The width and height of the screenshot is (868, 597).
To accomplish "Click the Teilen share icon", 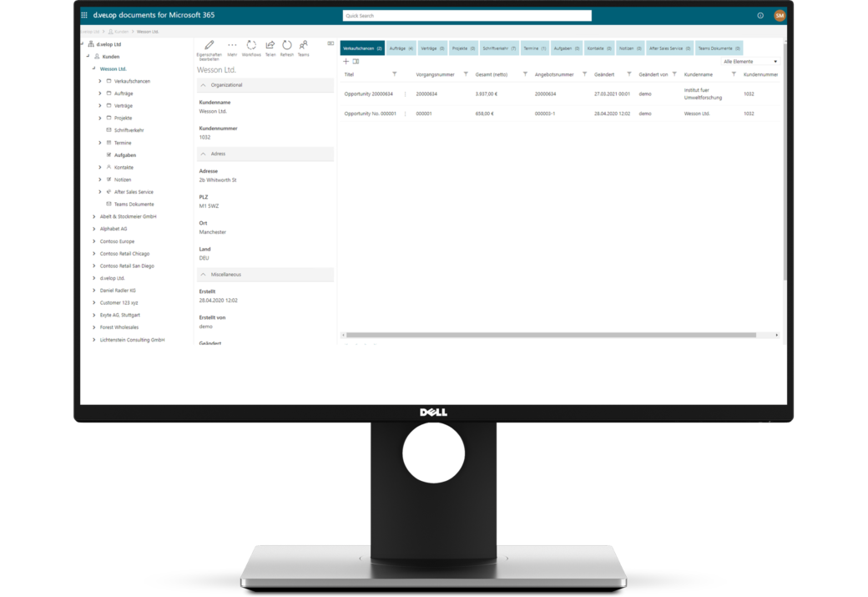I will pyautogui.click(x=270, y=45).
